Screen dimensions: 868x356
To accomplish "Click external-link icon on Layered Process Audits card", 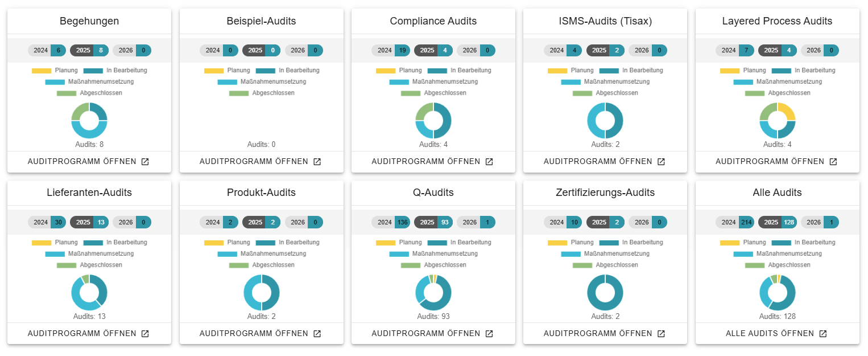I will pos(833,162).
